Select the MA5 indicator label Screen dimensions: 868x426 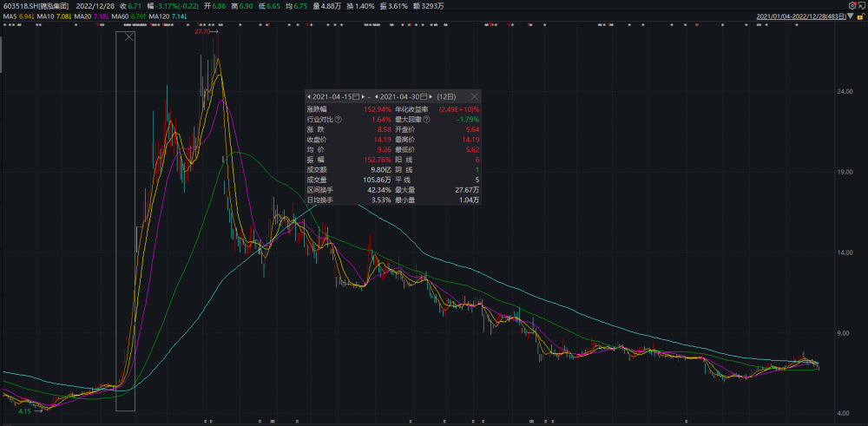tap(10, 17)
